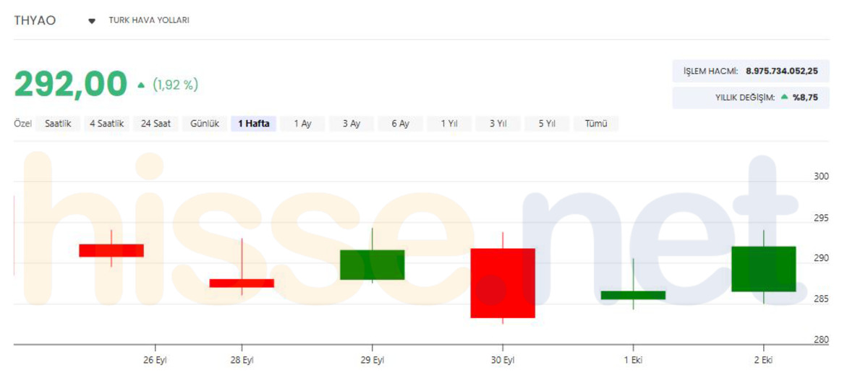Image resolution: width=868 pixels, height=376 pixels.
Task: Switch to the Günlük range tab
Action: 205,124
